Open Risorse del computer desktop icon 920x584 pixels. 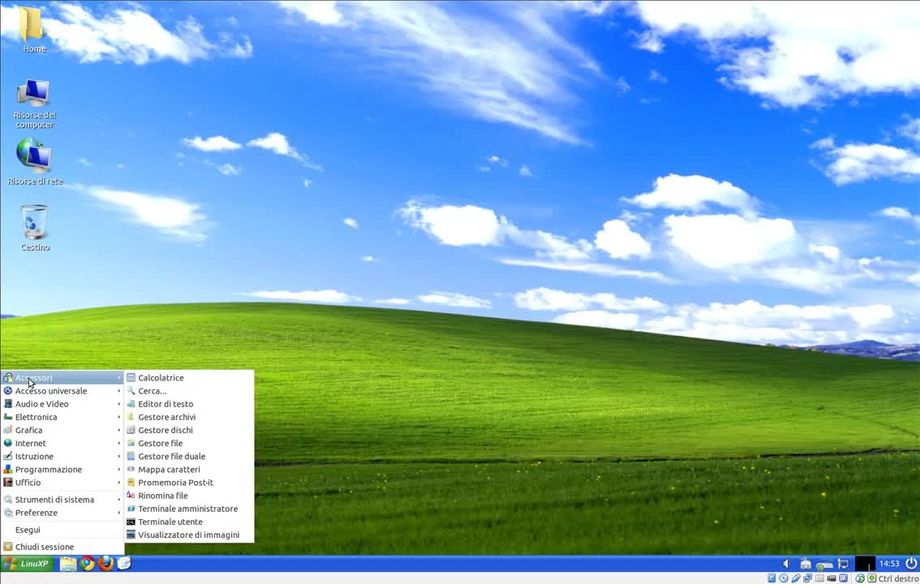click(x=34, y=103)
